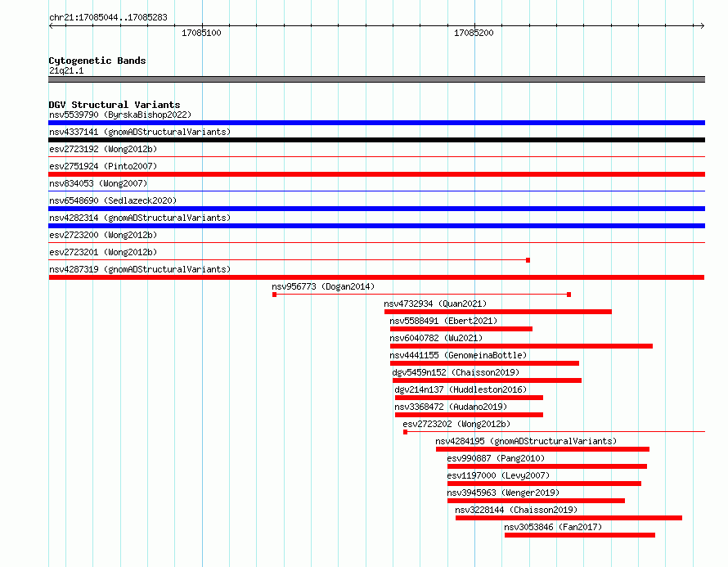Open nsv4287319 (gnomADStructuralVariants) label
728x567 pixels.
pos(140,269)
